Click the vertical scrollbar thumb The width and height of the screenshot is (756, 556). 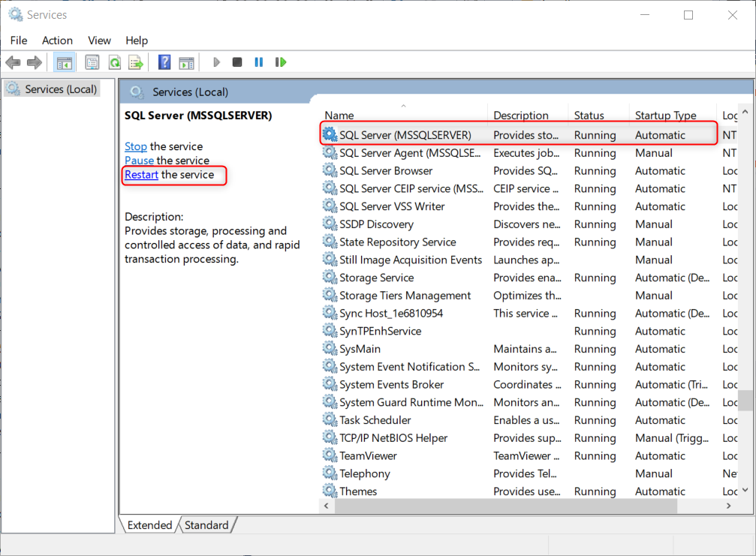tap(745, 401)
